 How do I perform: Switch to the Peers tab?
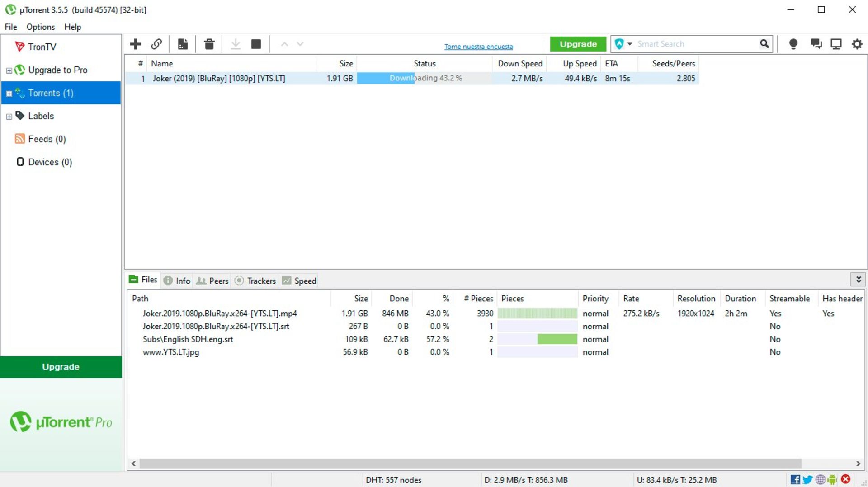(x=212, y=281)
